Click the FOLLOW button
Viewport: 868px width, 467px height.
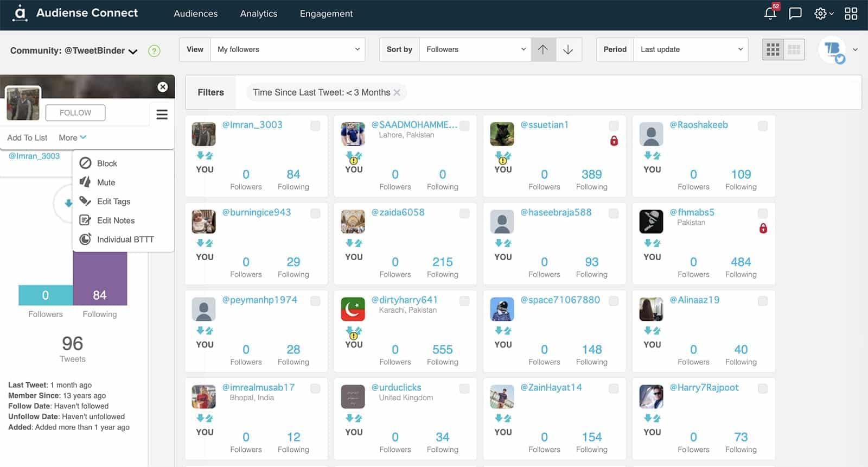point(75,113)
